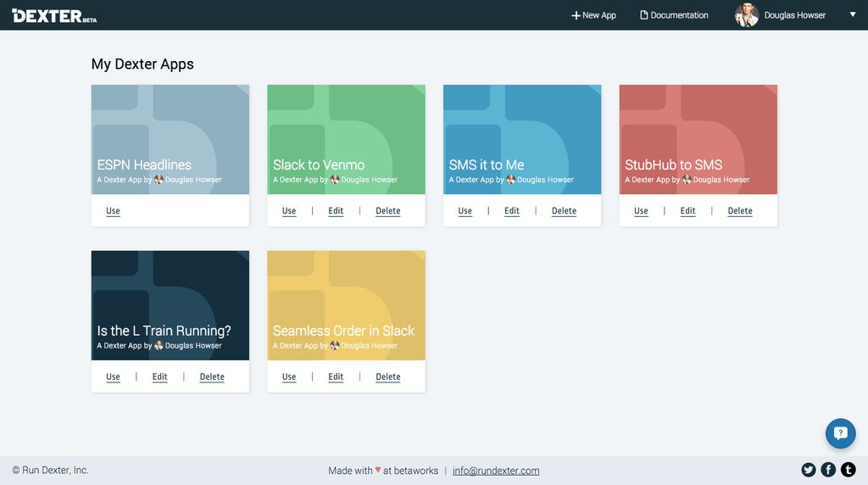This screenshot has width=868, height=485.
Task: Click author avatar on StubHub to SMS card
Action: [687, 180]
